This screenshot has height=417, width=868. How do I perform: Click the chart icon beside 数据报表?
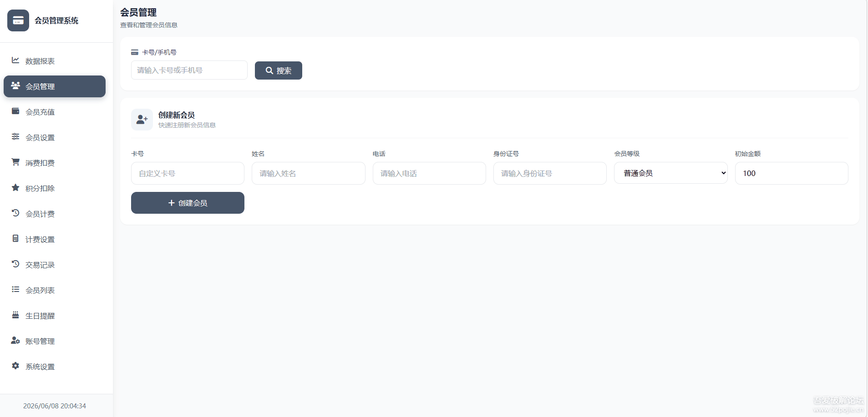(15, 60)
